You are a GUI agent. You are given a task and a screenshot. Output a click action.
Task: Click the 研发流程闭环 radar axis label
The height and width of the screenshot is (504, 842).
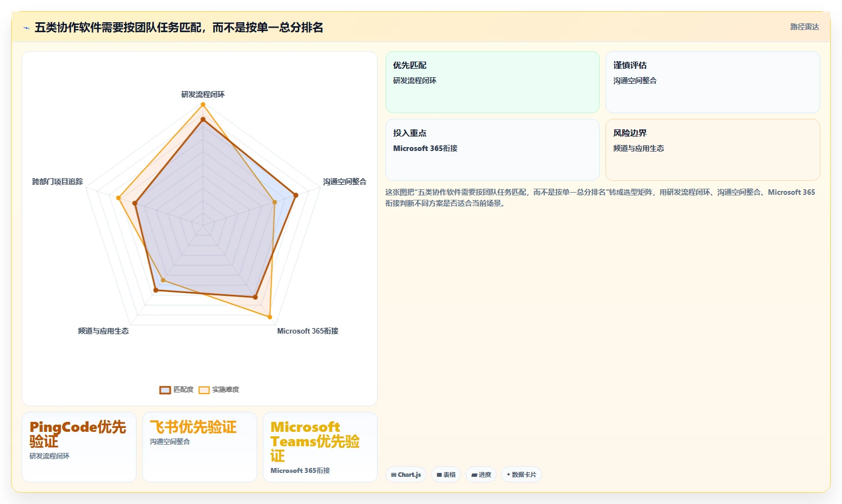pyautogui.click(x=203, y=94)
